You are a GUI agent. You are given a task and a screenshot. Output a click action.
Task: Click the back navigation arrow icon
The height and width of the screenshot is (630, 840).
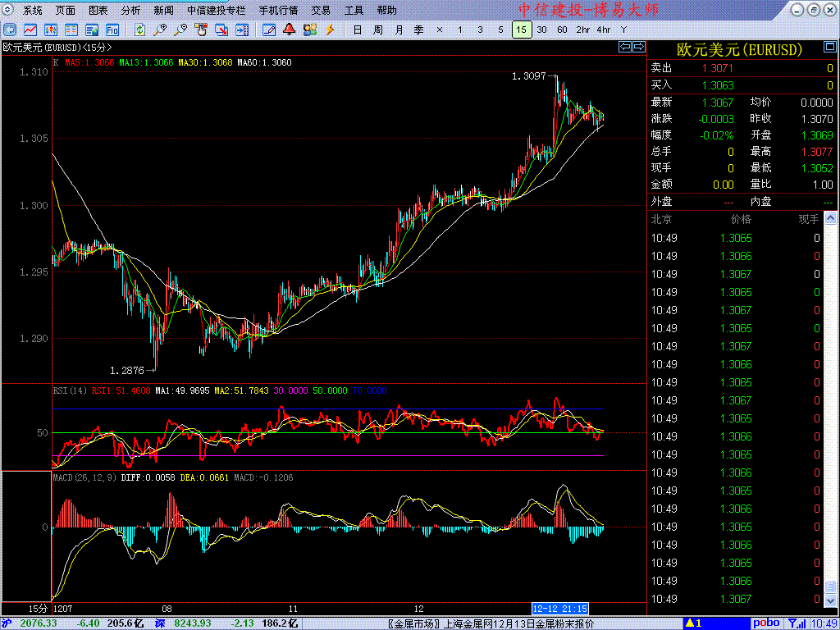tap(10, 30)
